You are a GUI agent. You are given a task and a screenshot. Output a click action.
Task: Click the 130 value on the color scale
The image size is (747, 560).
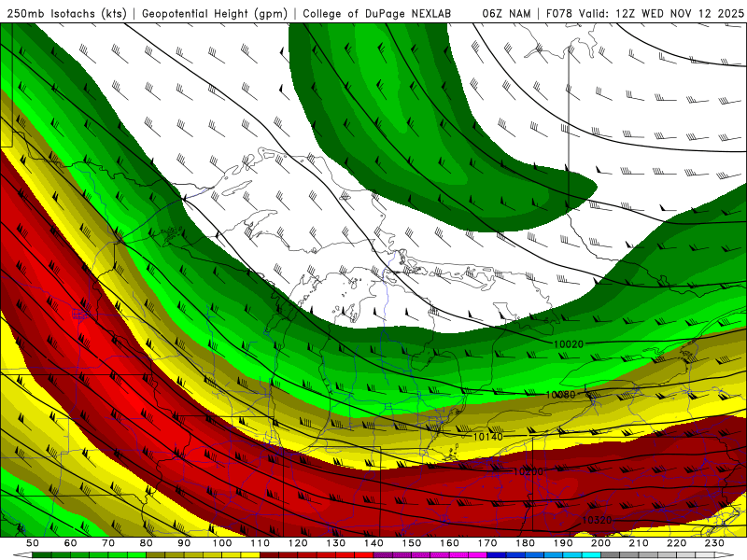335,543
